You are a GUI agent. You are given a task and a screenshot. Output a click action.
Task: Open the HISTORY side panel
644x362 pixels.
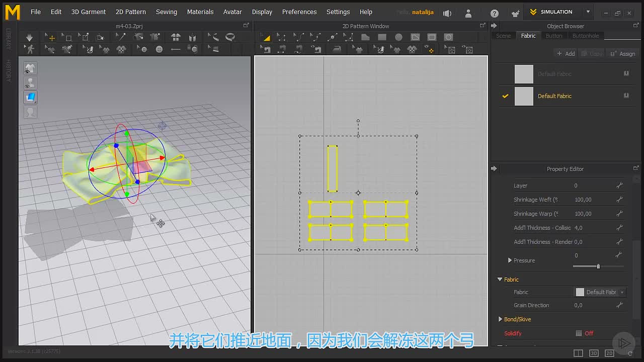click(9, 70)
